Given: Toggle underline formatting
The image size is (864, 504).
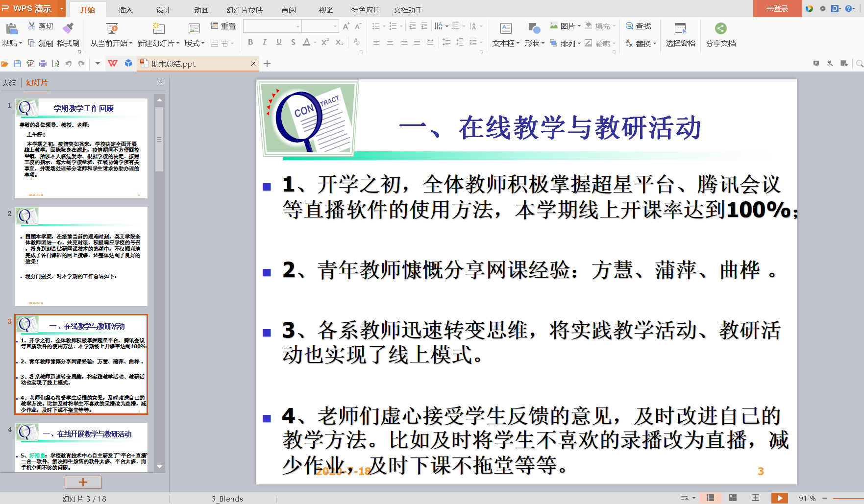Looking at the screenshot, I should [279, 42].
